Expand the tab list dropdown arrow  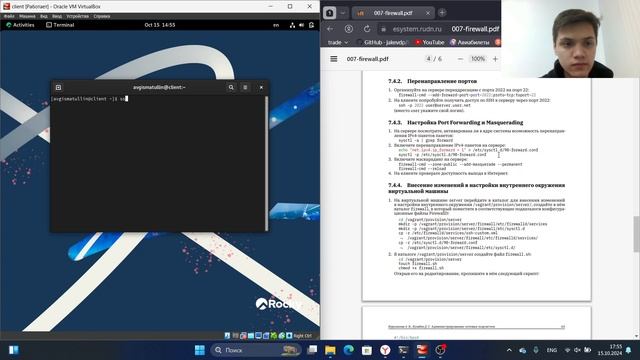pos(343,13)
